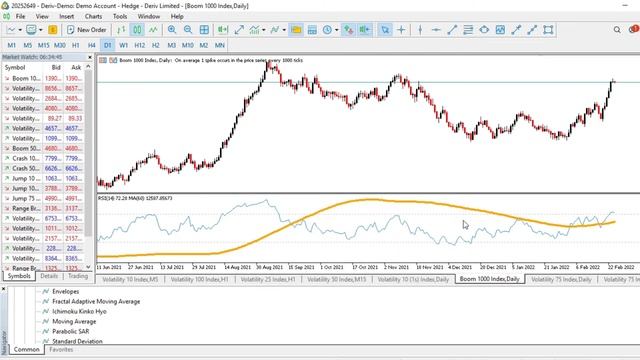Toggle the green-red trade levels icon
Screen dimensions: 640x360
348,30
